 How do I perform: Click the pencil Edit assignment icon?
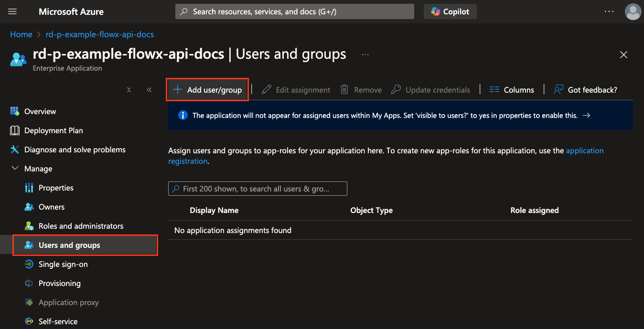point(267,89)
